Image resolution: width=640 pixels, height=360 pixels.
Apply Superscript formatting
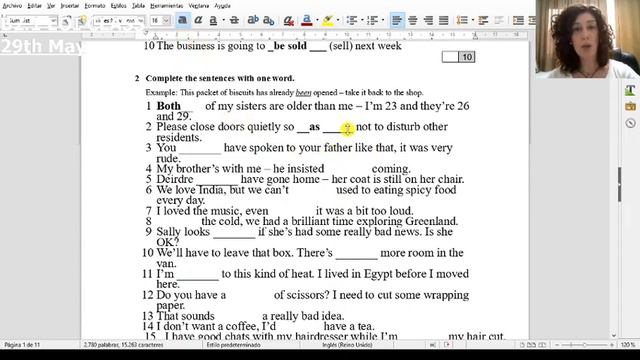(253, 20)
